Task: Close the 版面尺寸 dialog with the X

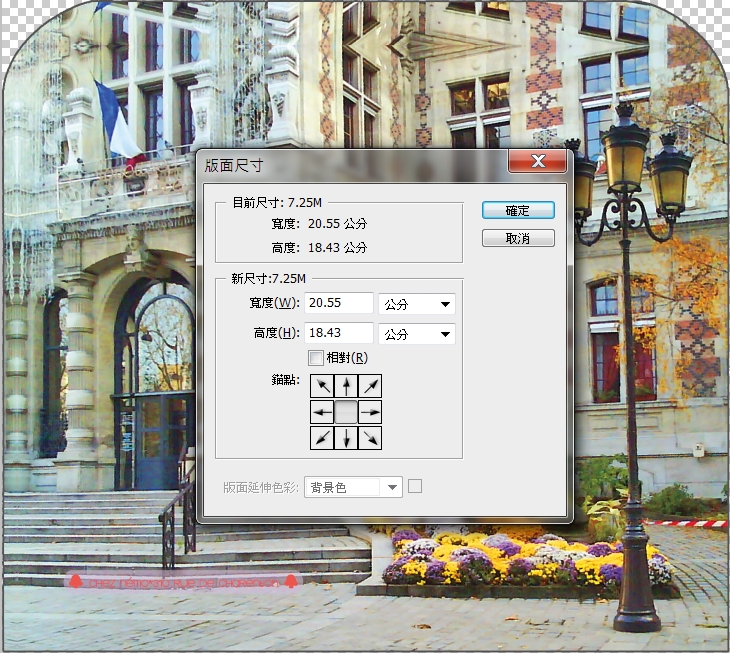Action: click(537, 161)
